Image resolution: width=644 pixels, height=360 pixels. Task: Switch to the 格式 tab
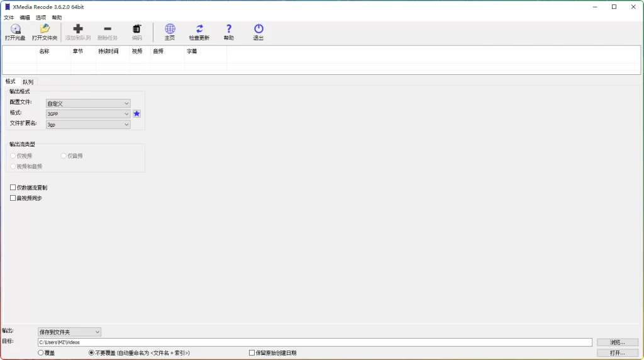[10, 81]
